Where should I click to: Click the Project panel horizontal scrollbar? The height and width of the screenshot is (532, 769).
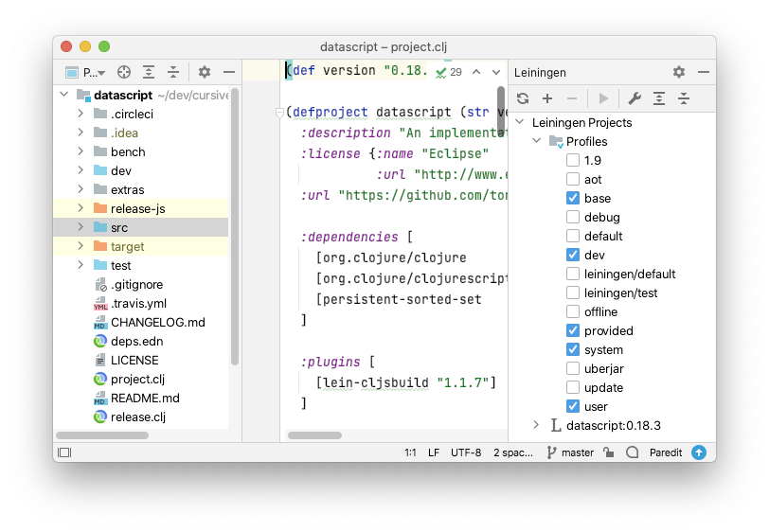102,435
